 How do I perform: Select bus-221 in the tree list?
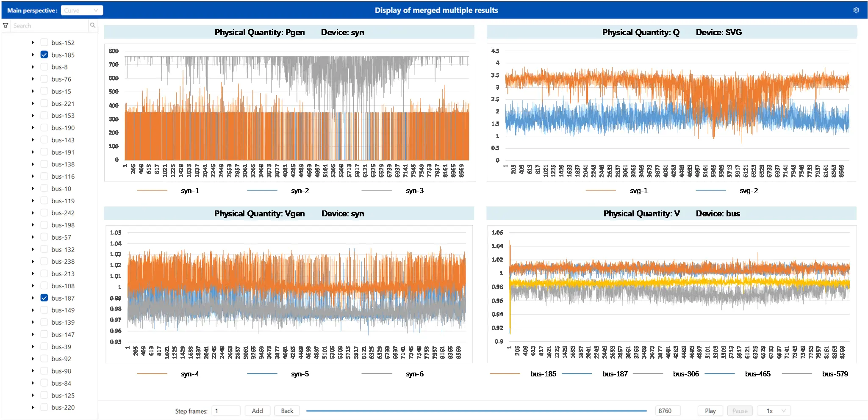click(x=63, y=104)
